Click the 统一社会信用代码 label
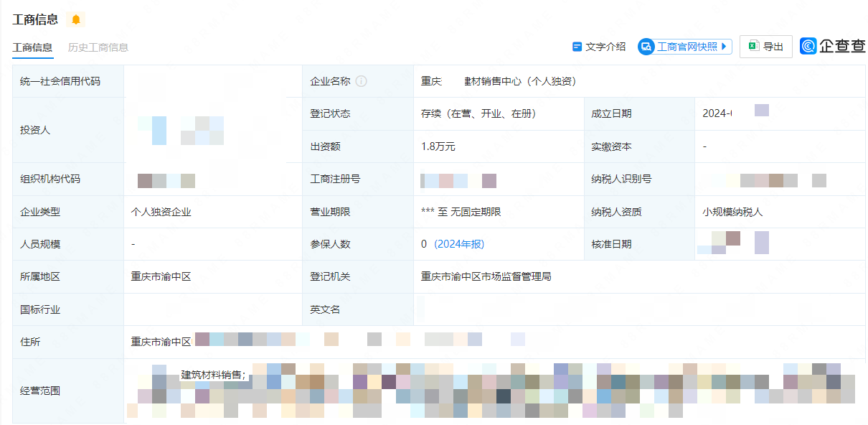This screenshot has width=868, height=425. click(x=60, y=81)
